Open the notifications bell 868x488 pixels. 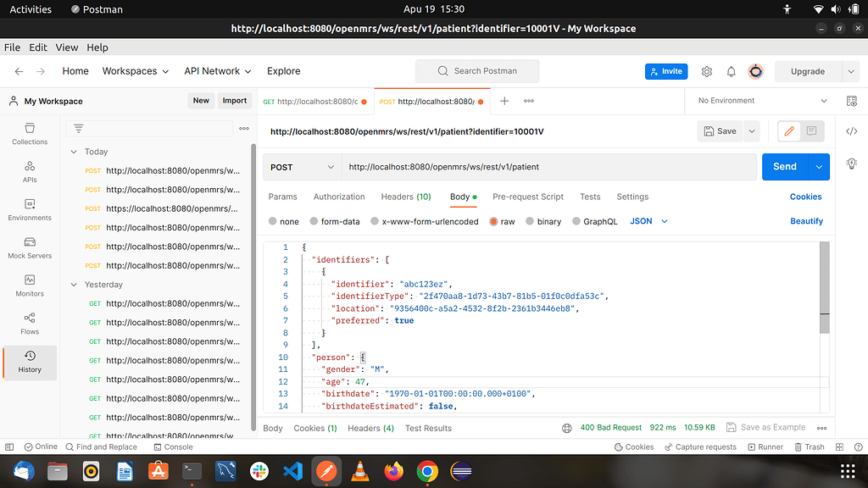pos(731,71)
